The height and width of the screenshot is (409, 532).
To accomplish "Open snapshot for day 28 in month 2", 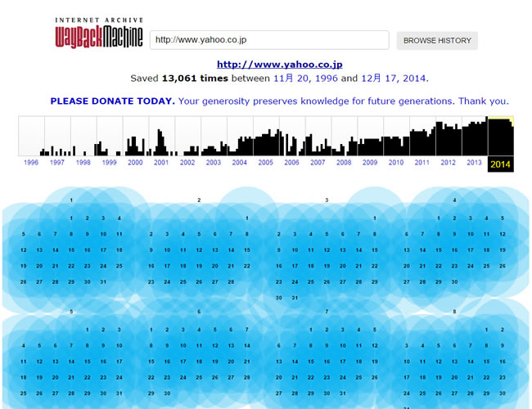I will 231,282.
